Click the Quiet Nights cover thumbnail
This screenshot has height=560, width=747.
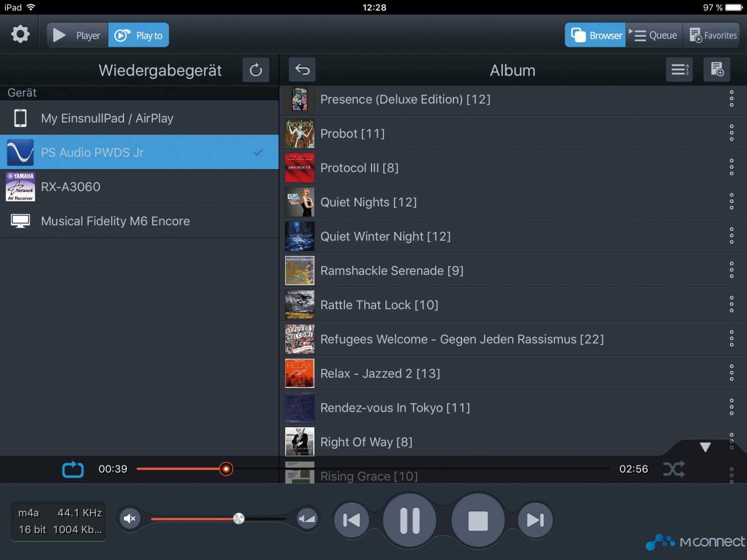[300, 202]
